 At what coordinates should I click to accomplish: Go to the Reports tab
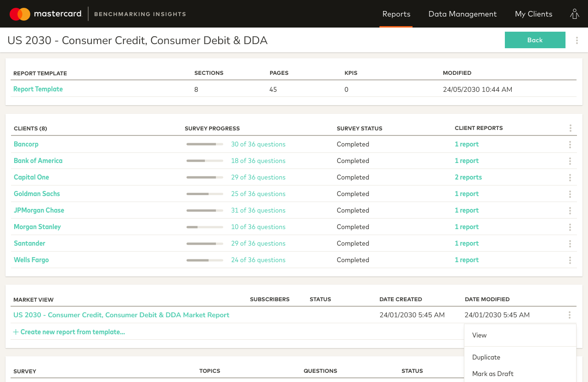(396, 14)
